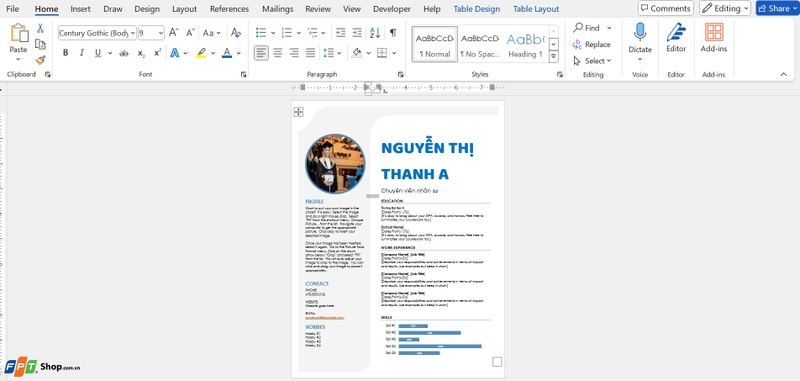The width and height of the screenshot is (800, 381).
Task: Apply shading with paint bucket icon
Action: tap(357, 53)
